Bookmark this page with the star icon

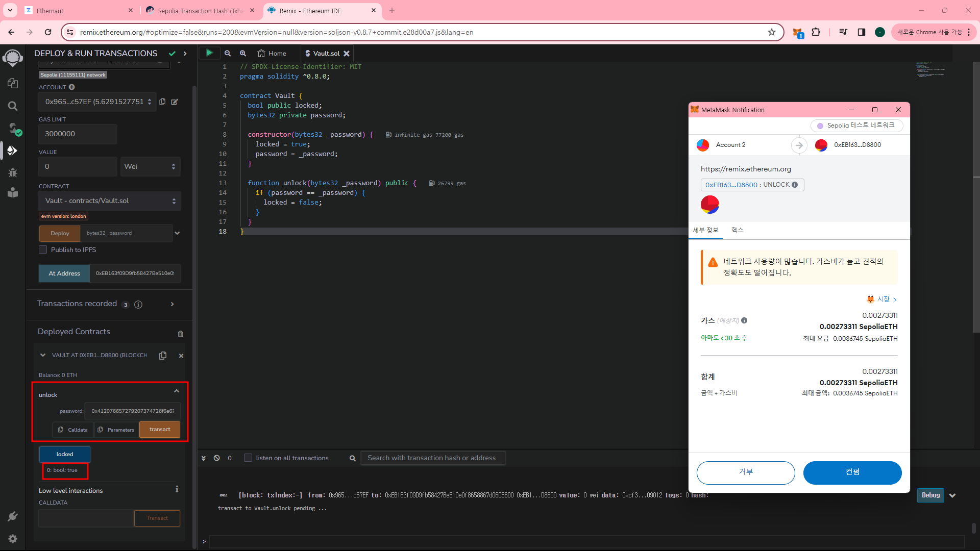click(x=772, y=32)
